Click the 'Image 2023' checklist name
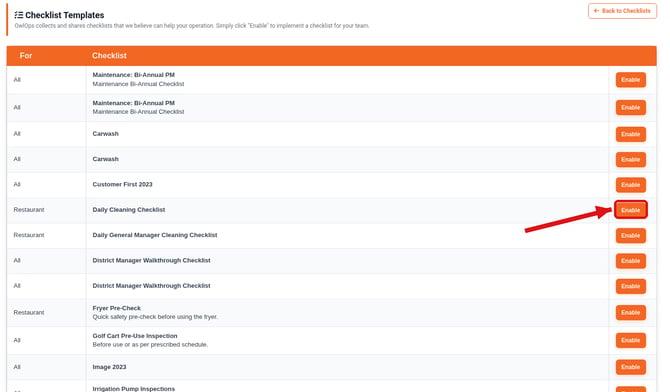 tap(109, 367)
